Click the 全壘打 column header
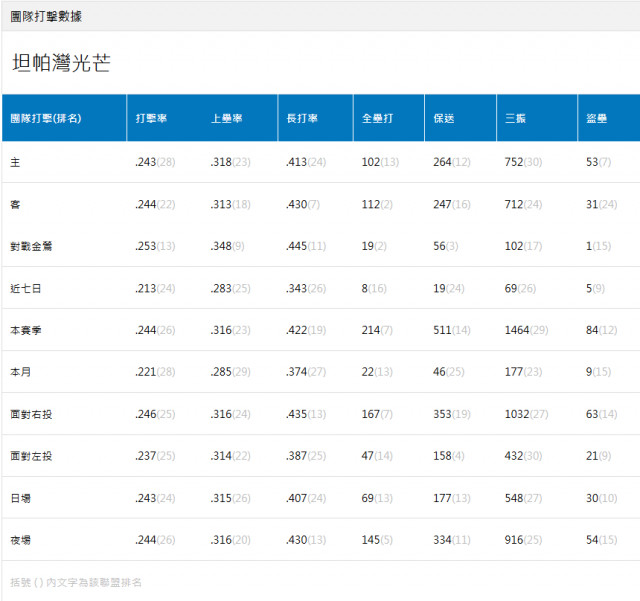640x601 pixels. [377, 118]
